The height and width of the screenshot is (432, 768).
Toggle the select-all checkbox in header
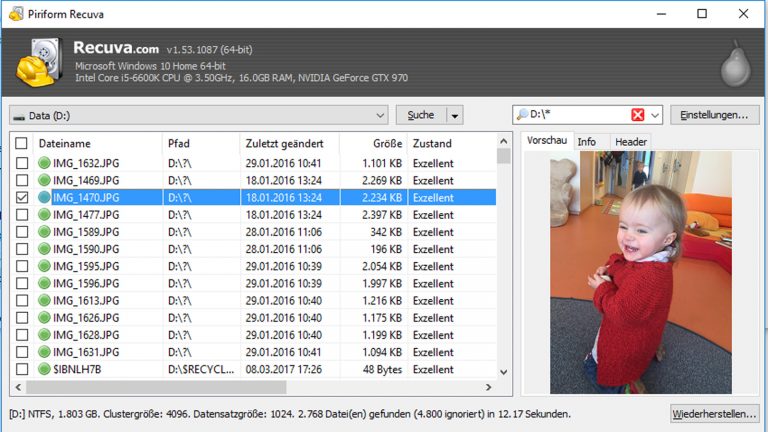coord(22,143)
